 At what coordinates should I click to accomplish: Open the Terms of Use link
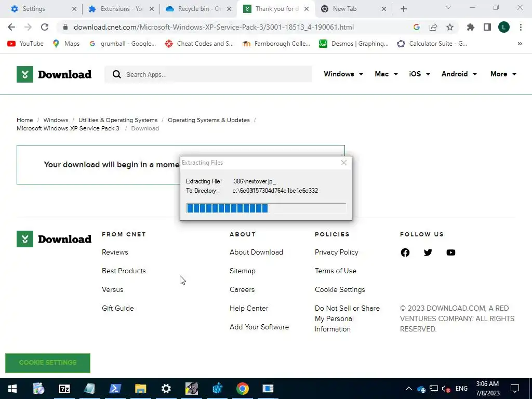335,271
